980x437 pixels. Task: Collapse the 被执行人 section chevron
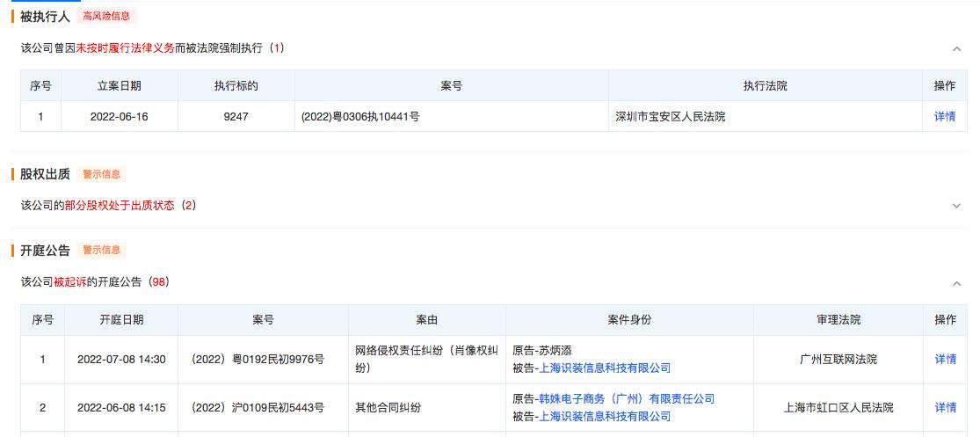(956, 48)
